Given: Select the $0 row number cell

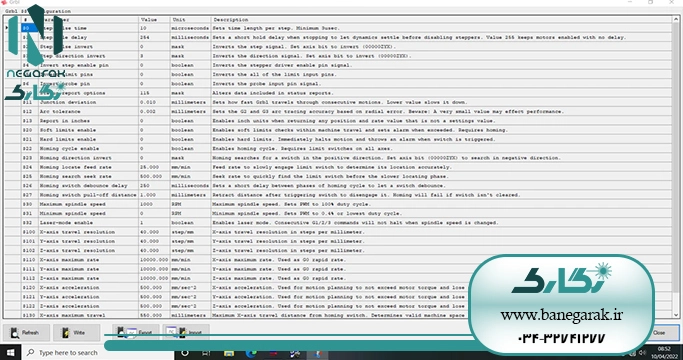Looking at the screenshot, I should [30, 28].
